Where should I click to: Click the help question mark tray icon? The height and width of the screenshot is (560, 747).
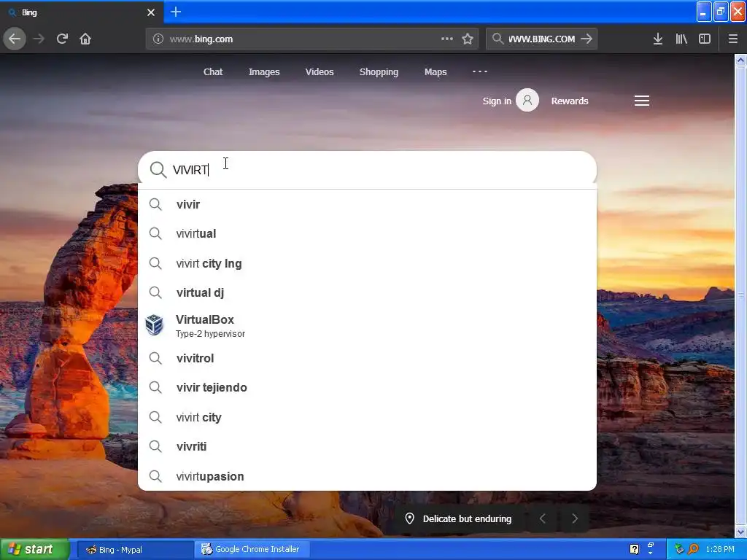(634, 549)
